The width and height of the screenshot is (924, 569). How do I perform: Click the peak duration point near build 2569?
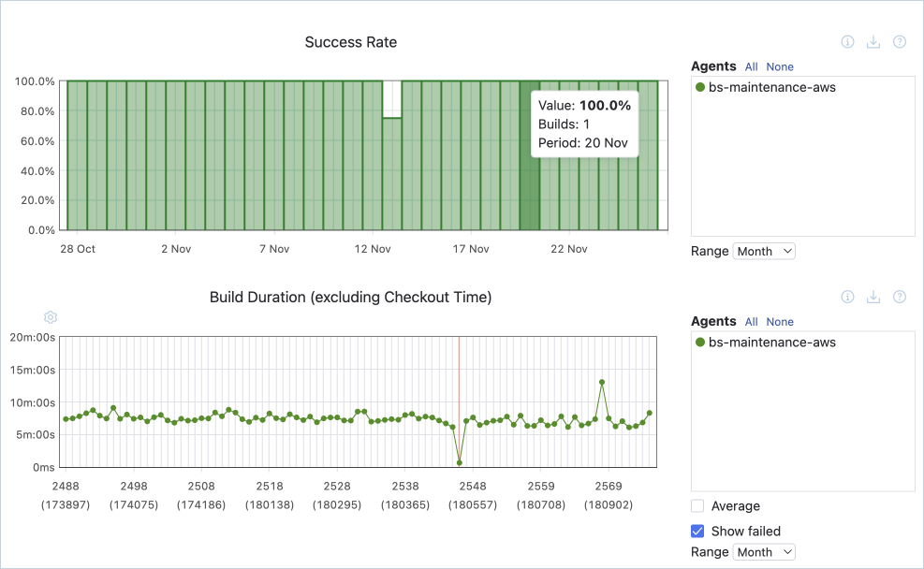(x=602, y=382)
